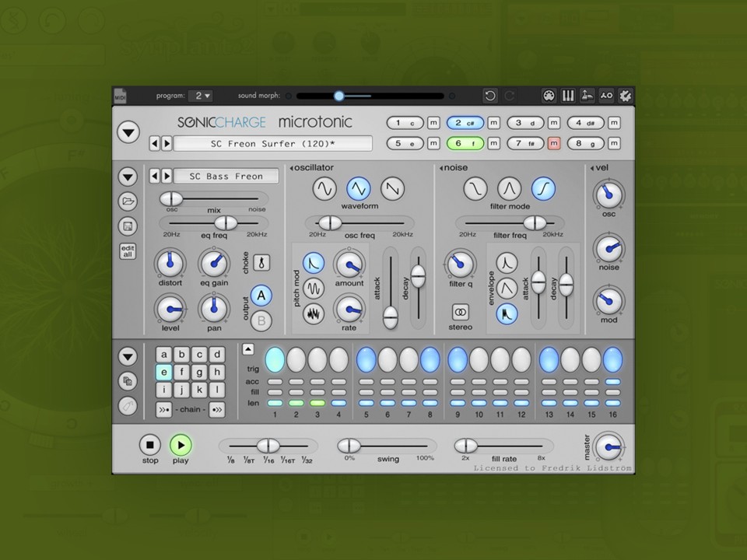Image resolution: width=747 pixels, height=560 pixels.
Task: Open patch folder icon
Action: coord(128,201)
